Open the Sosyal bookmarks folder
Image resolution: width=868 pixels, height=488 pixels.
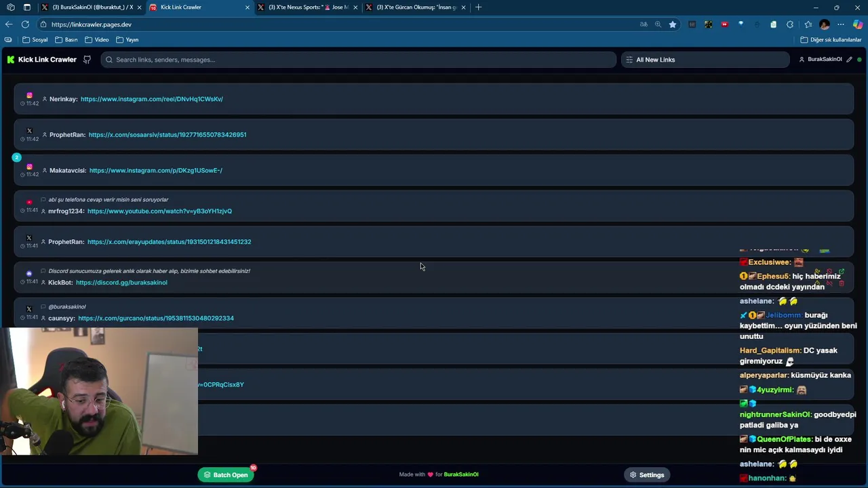pyautogui.click(x=35, y=40)
